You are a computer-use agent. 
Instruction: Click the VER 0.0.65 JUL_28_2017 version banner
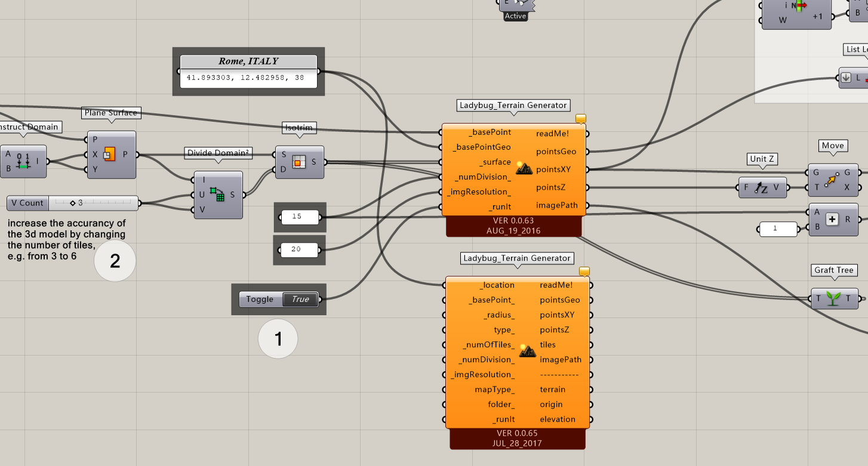pos(518,438)
